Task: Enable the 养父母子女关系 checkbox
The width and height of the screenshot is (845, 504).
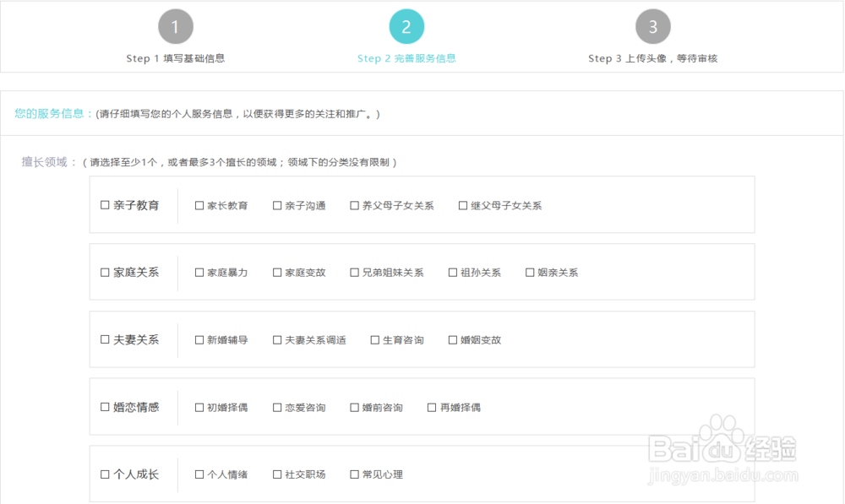Action: tap(354, 206)
